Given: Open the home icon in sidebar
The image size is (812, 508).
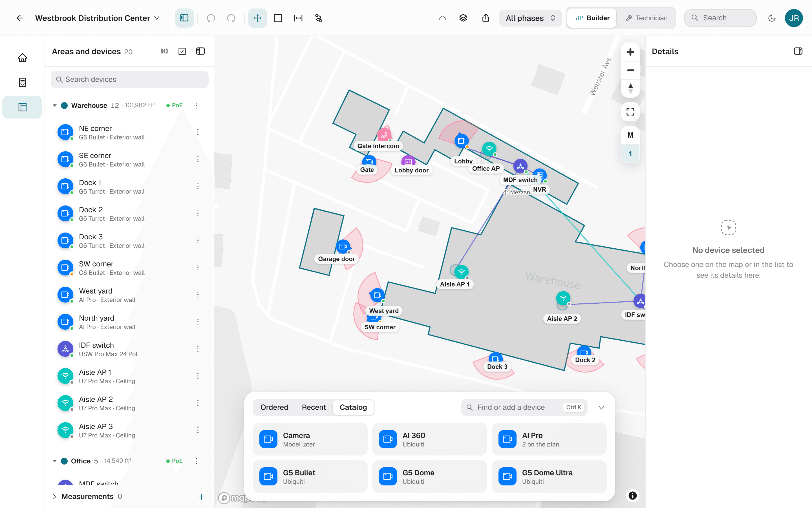Looking at the screenshot, I should (23, 58).
